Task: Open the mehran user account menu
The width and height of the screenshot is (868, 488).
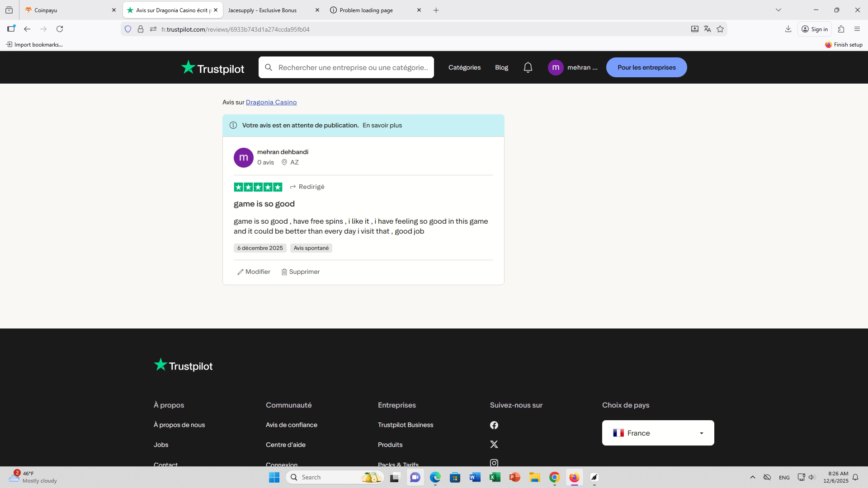Action: click(x=573, y=67)
